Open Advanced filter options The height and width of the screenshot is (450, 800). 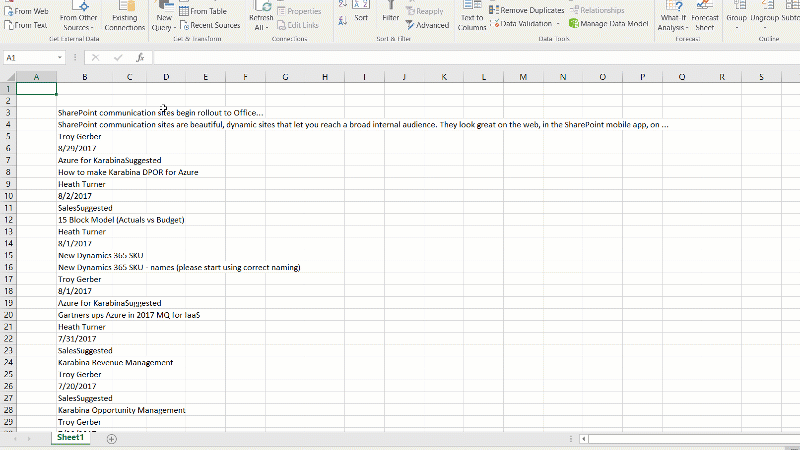[428, 24]
